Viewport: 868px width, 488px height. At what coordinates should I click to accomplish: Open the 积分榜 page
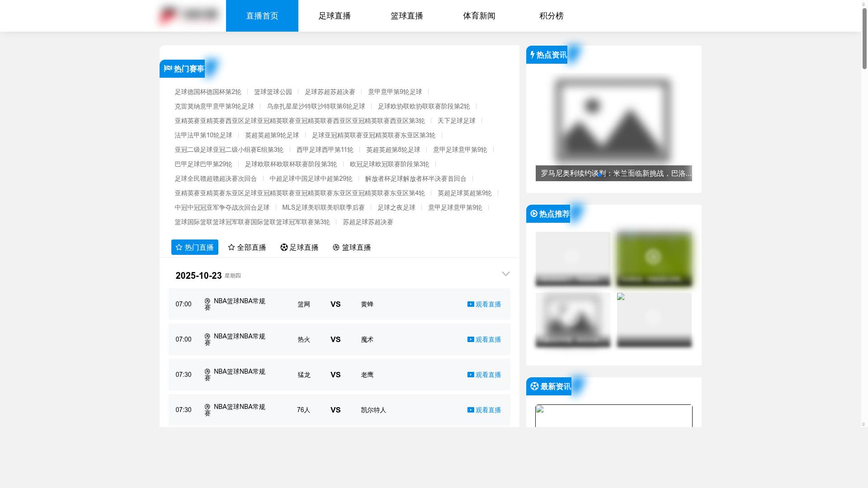click(x=551, y=15)
